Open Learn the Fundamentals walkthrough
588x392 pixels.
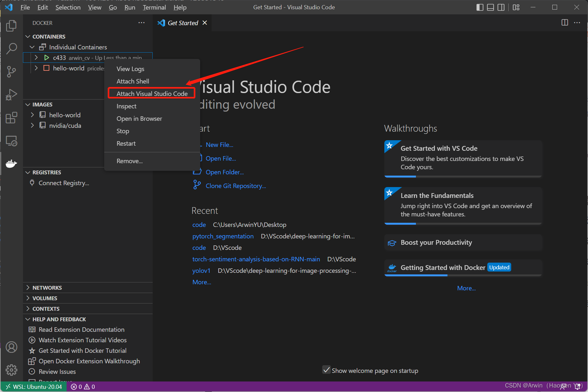coord(463,206)
